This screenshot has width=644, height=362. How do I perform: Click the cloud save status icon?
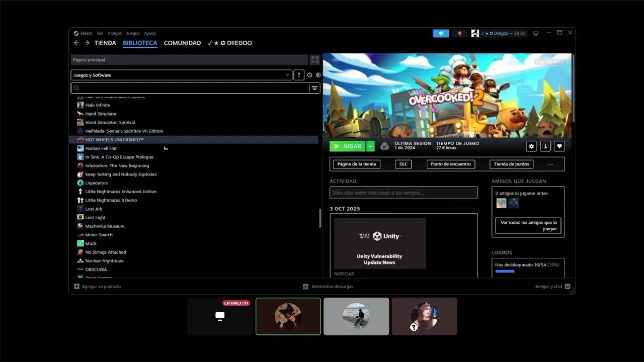tap(384, 146)
